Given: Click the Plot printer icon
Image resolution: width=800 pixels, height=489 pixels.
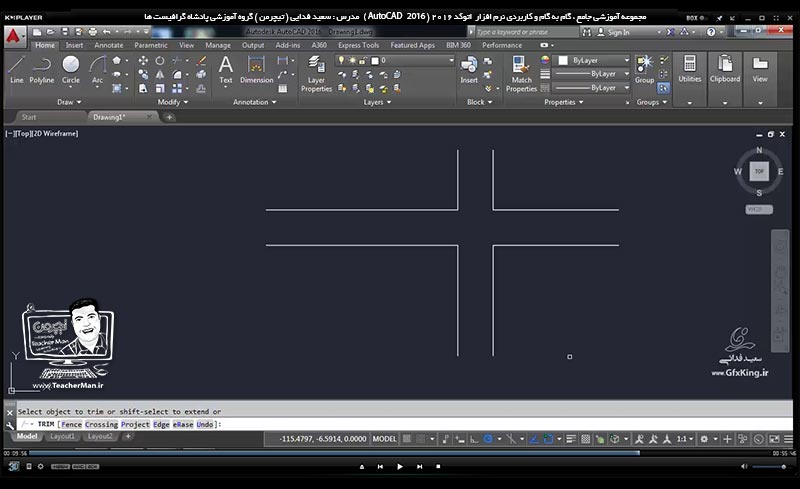Looking at the screenshot, I should (92, 32).
